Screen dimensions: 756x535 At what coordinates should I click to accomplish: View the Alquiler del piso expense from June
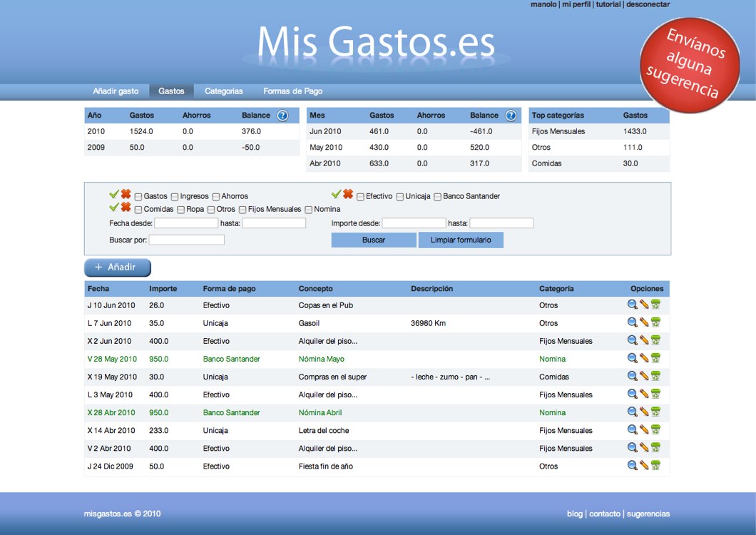click(x=632, y=340)
